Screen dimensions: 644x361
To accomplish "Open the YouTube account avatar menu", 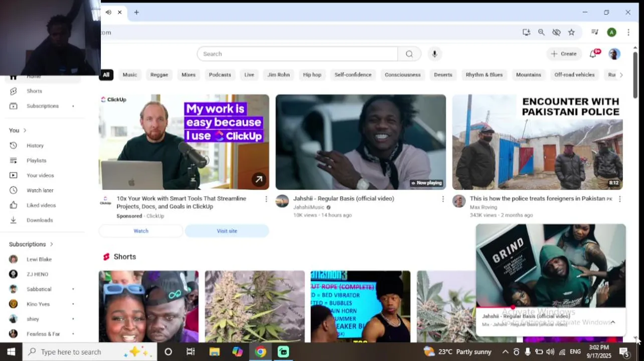I will (x=614, y=54).
